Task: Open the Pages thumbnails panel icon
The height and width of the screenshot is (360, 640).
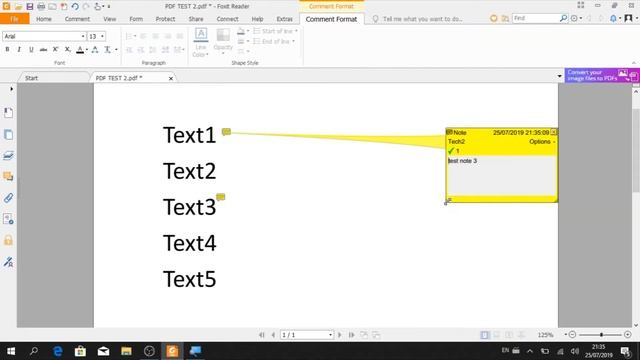Action: point(8,134)
